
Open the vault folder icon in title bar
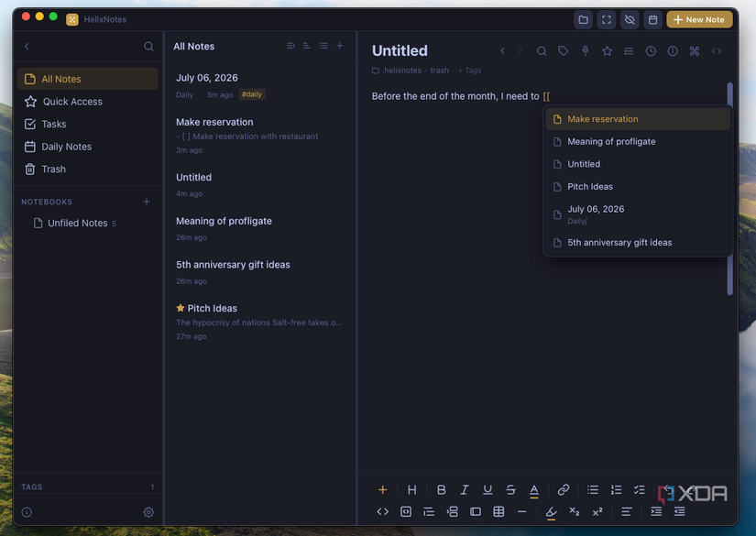[x=583, y=20]
